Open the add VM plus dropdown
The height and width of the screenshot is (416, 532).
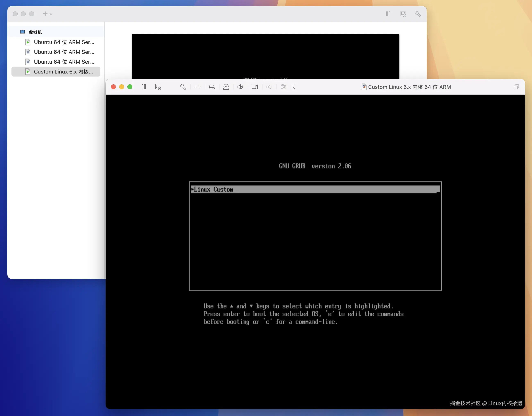(x=48, y=14)
